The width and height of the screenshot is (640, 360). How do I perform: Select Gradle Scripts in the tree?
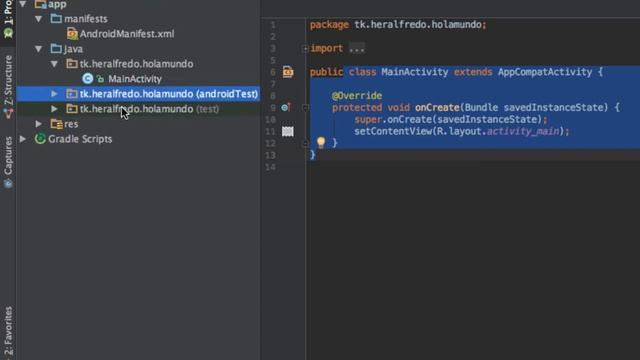pos(80,139)
